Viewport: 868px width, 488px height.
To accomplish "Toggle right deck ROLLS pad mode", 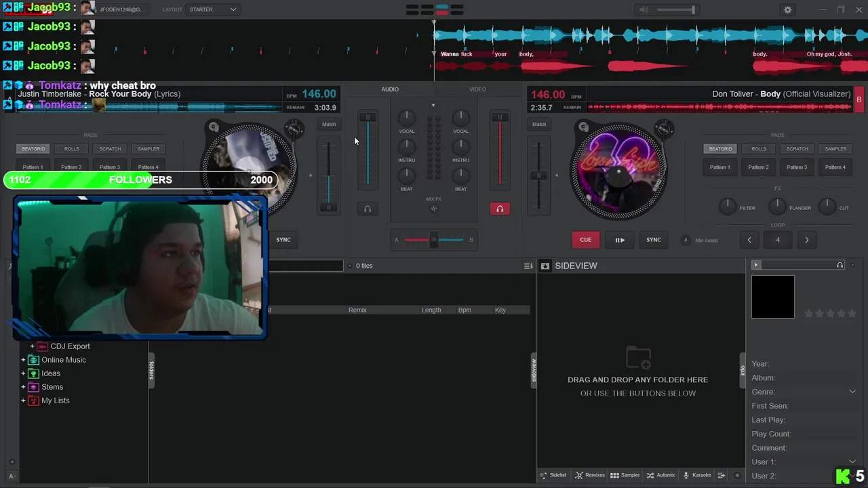I will [759, 148].
